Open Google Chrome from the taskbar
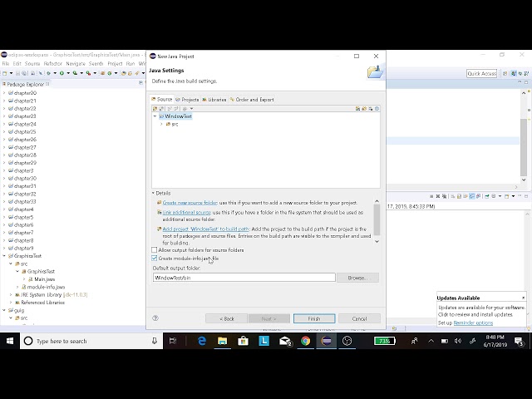Viewport: 532px width, 399px height. (x=305, y=341)
